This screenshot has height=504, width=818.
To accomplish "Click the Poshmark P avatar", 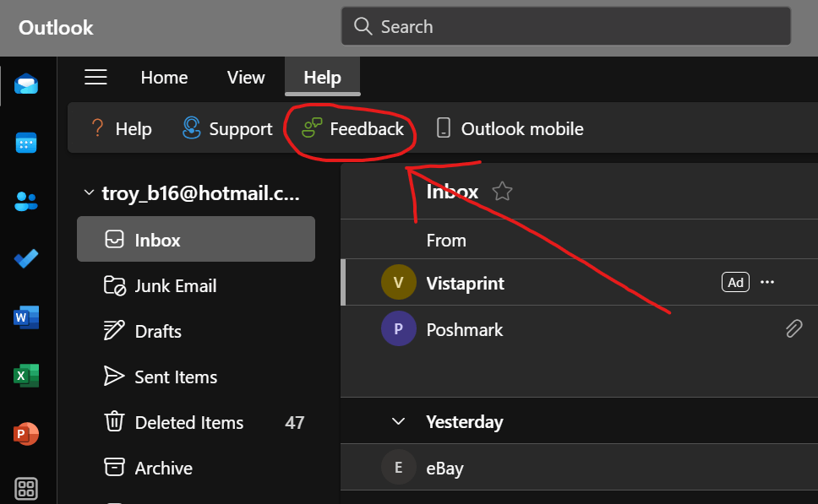I will pos(399,328).
